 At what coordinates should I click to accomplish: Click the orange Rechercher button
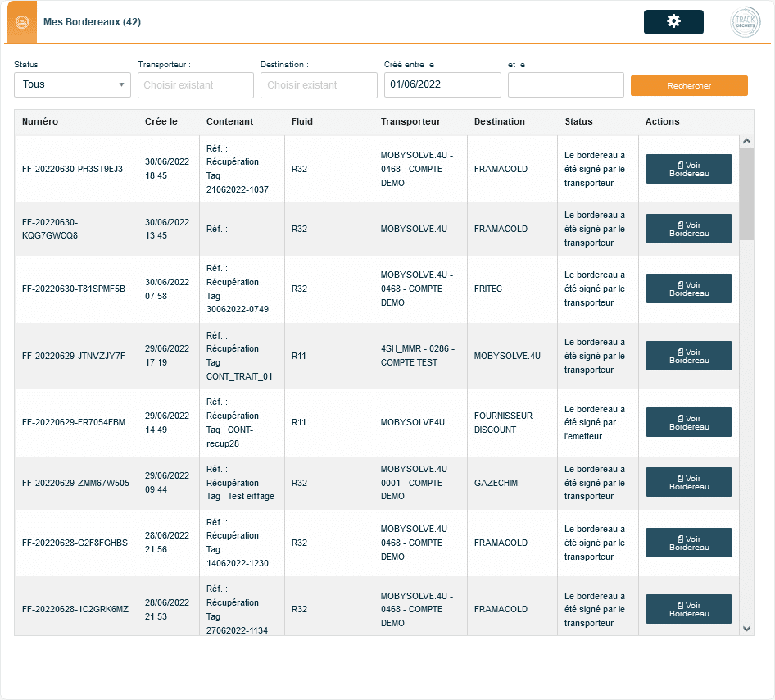coord(689,85)
